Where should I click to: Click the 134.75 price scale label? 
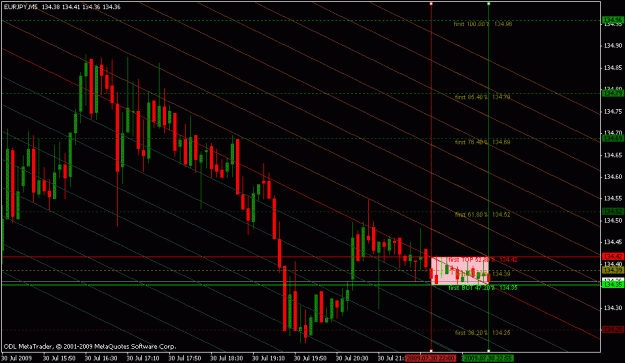[x=613, y=112]
